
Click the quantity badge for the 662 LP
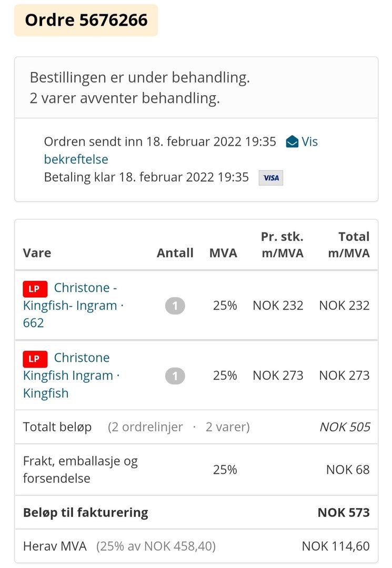pyautogui.click(x=175, y=306)
